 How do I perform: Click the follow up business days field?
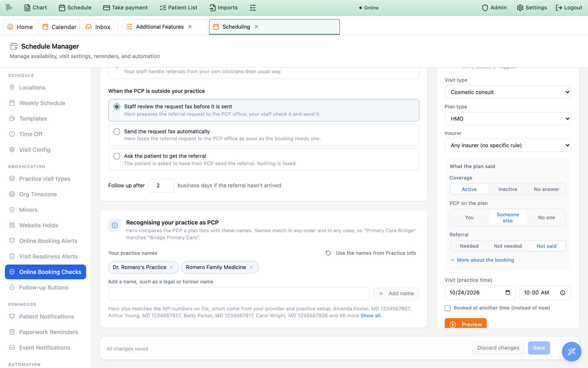(161, 185)
